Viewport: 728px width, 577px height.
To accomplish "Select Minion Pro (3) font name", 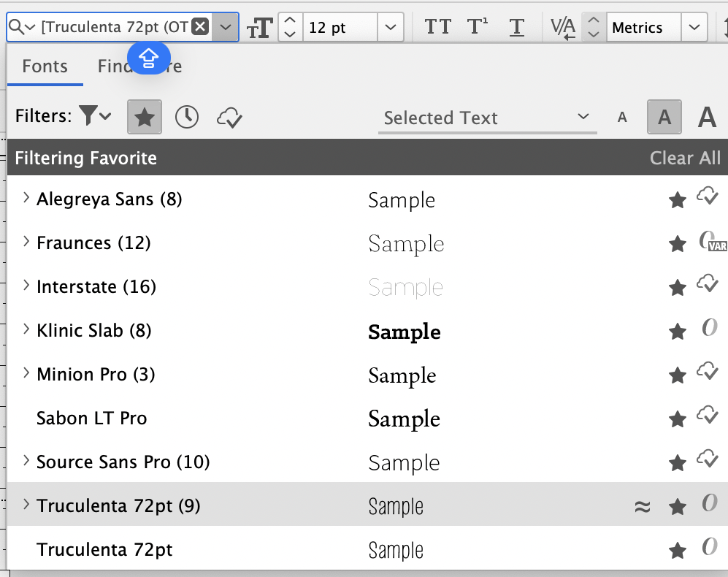I will [x=96, y=375].
